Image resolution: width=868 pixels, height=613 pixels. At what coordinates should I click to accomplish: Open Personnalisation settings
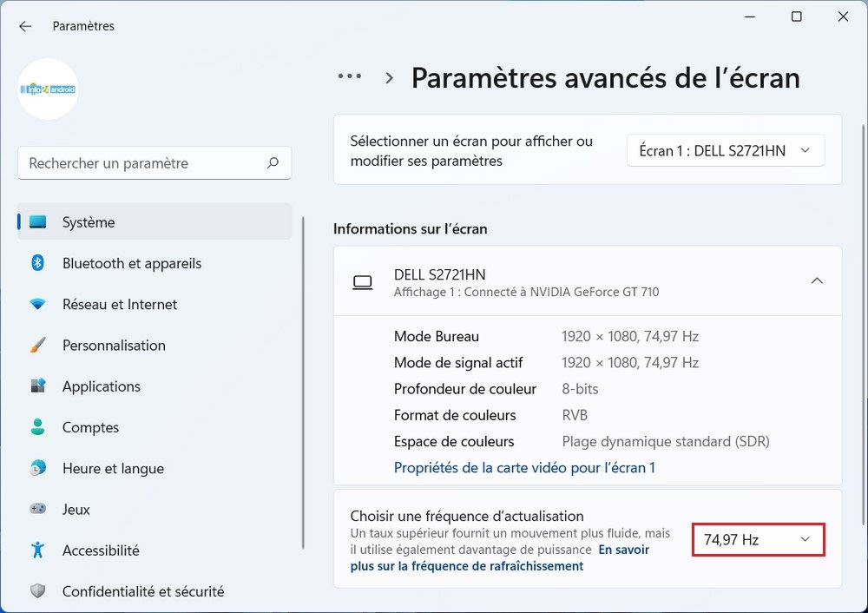[x=38, y=346]
